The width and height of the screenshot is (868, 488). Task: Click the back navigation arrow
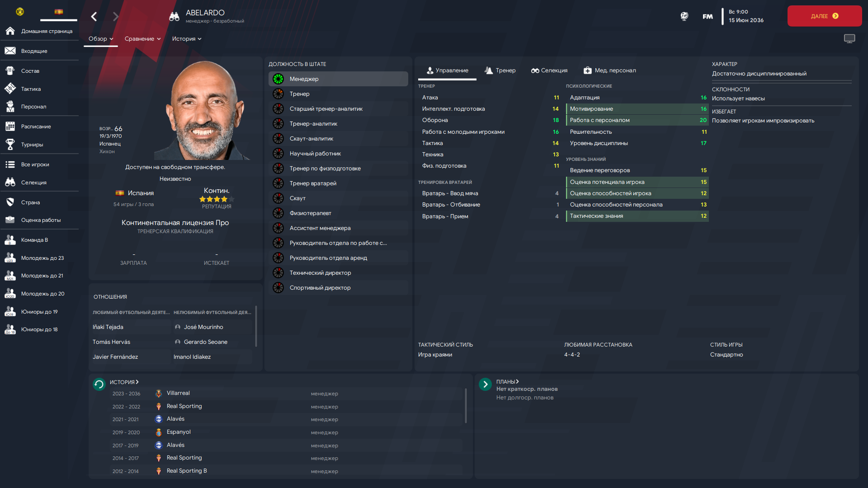coord(94,17)
